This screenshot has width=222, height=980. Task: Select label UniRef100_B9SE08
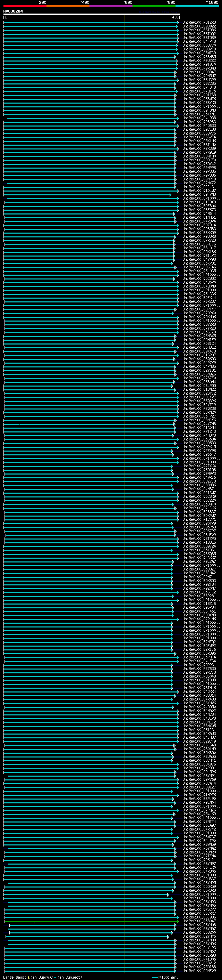point(199,129)
